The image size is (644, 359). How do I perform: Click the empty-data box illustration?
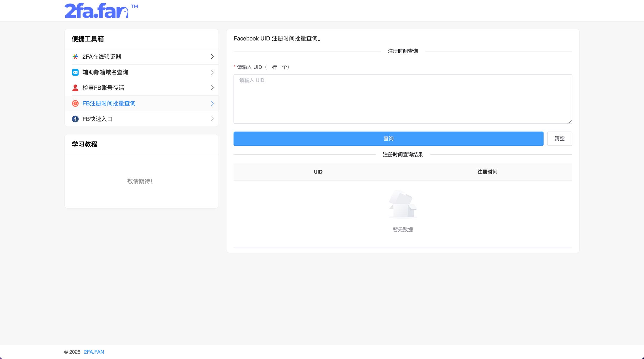(x=403, y=205)
